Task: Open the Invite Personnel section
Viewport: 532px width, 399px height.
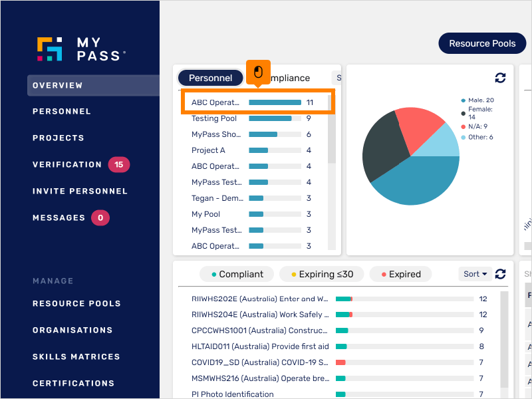Action: 80,191
